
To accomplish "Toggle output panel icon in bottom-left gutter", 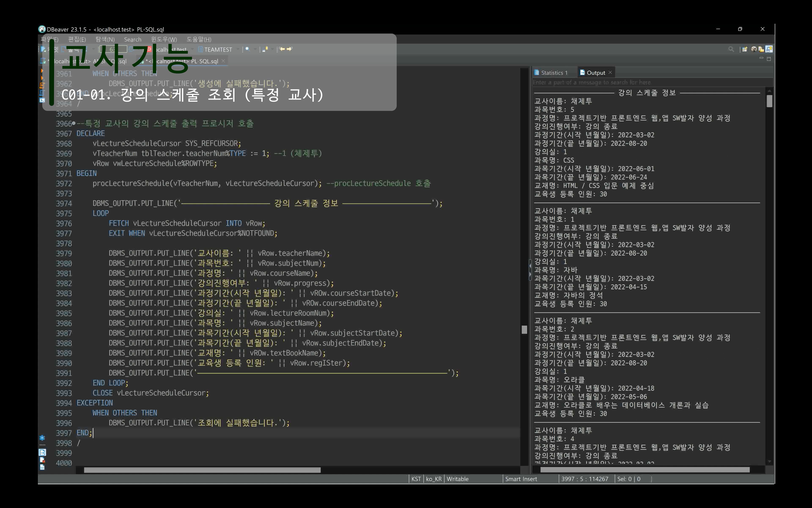I will [x=42, y=452].
